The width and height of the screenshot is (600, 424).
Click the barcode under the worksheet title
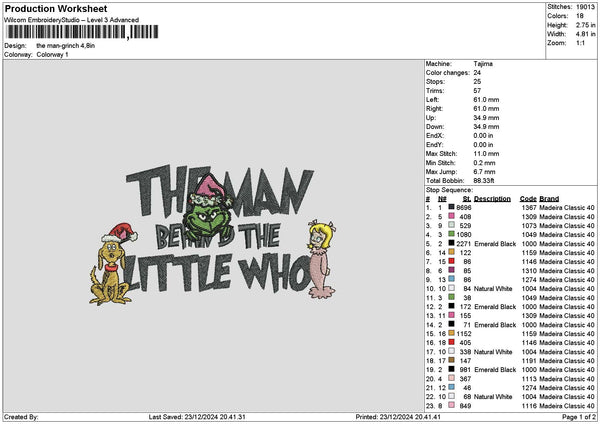pos(82,32)
